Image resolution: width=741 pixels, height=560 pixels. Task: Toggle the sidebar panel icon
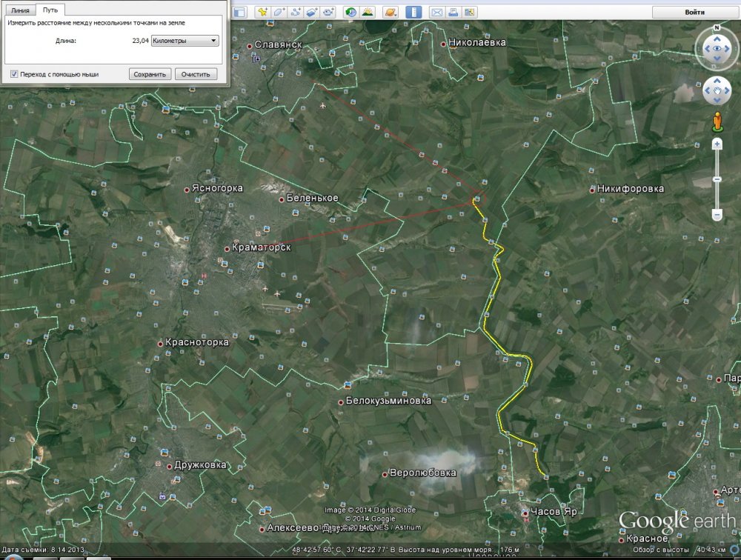point(239,13)
